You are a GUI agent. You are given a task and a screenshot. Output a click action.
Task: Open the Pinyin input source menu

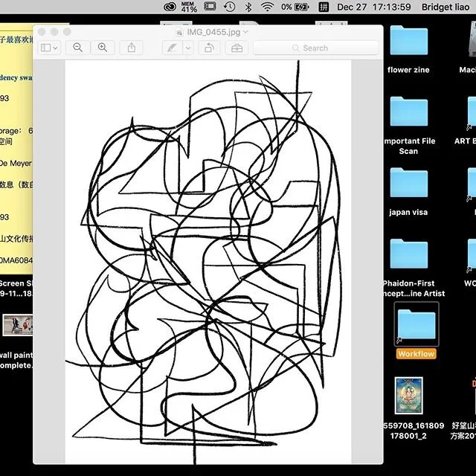(x=324, y=7)
